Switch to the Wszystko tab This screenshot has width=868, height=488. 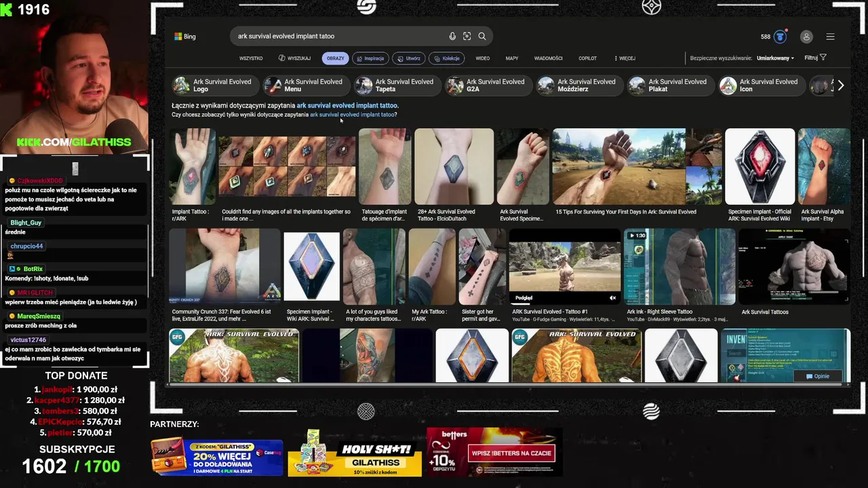tap(251, 58)
